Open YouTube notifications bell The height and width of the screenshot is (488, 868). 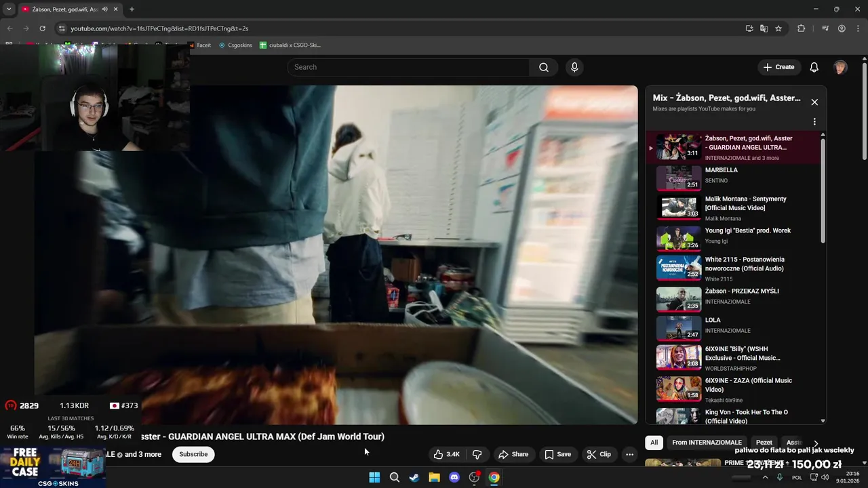point(814,67)
